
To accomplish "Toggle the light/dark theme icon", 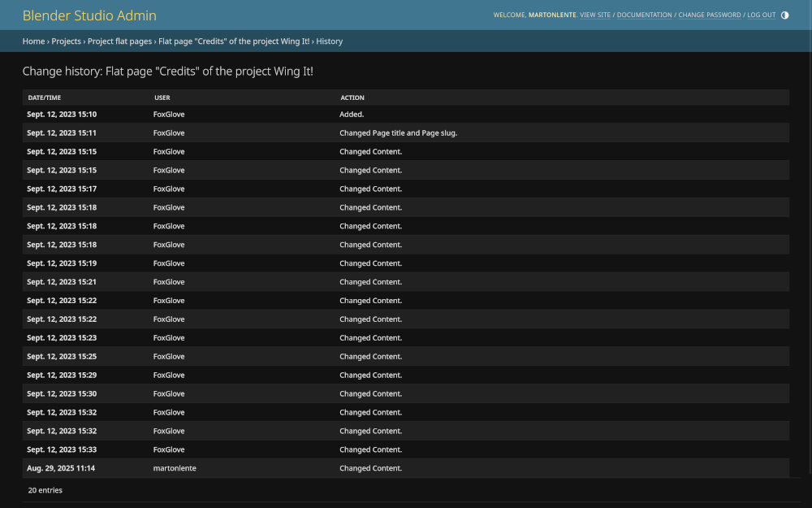I will pyautogui.click(x=784, y=15).
